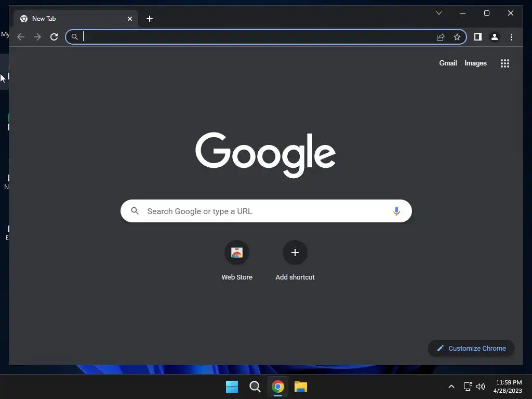Open the Web Store shortcut
Image resolution: width=532 pixels, height=399 pixels.
pos(237,260)
